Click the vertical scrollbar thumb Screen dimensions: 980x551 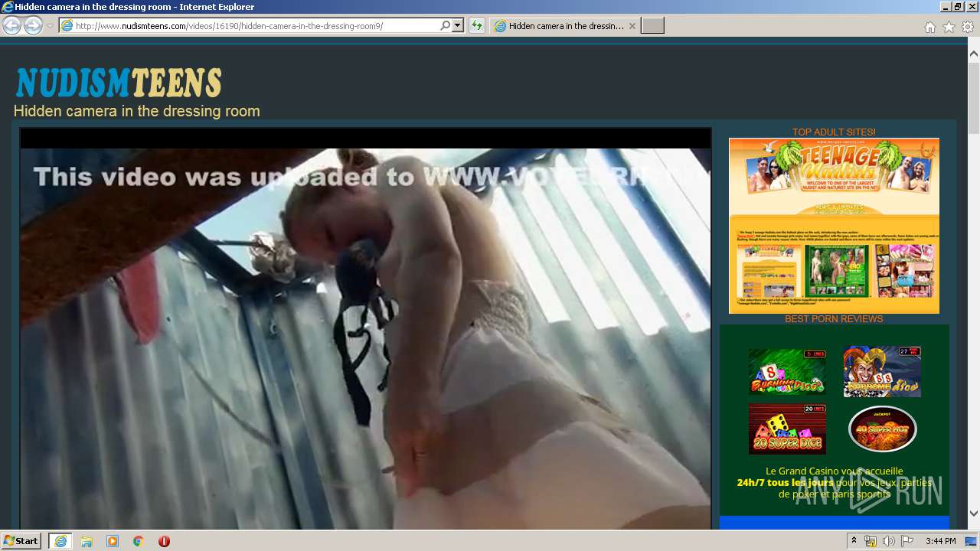(x=974, y=97)
